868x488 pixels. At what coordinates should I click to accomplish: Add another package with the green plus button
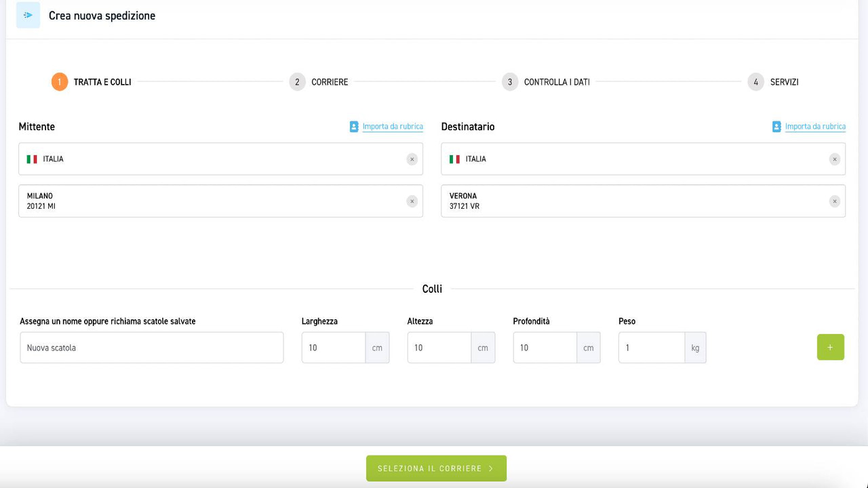830,347
